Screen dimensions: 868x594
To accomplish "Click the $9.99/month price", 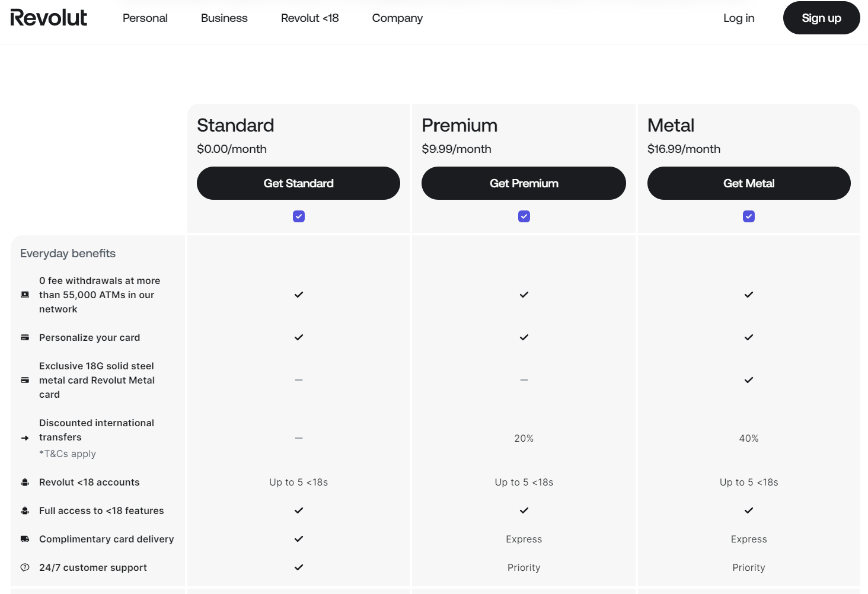I will tap(457, 149).
